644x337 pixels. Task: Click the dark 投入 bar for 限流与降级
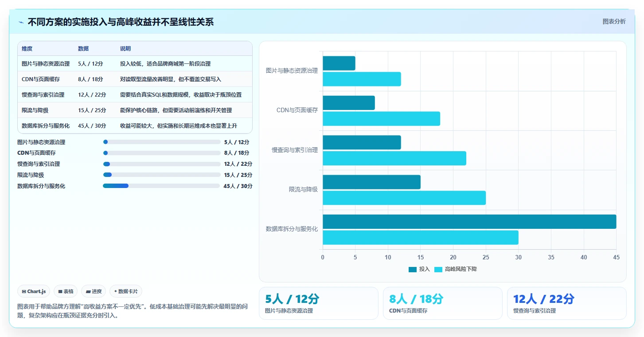click(x=371, y=182)
